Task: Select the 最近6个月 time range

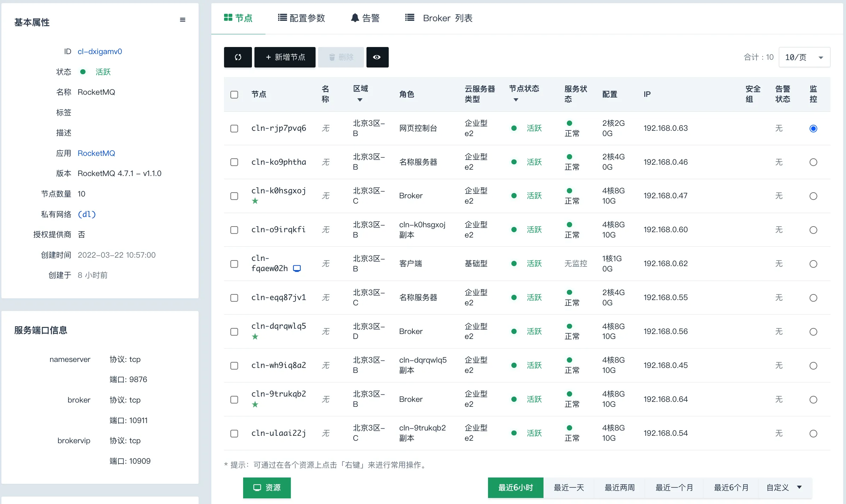Action: (x=731, y=488)
